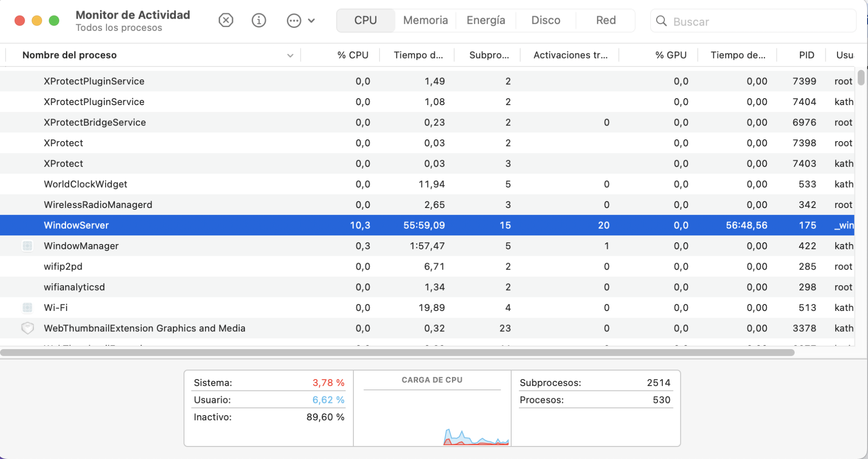Select XProtect process with PID 7398

click(427, 143)
